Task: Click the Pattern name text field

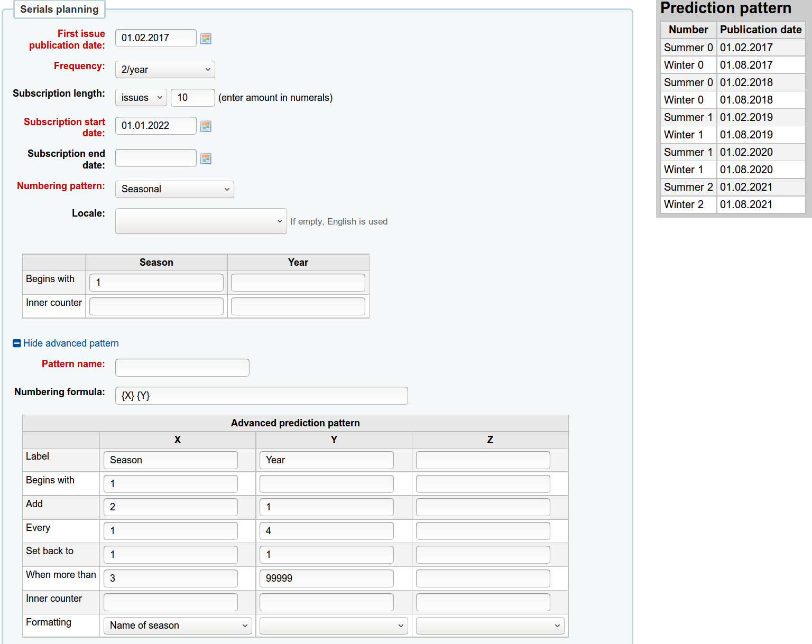Action: (x=182, y=368)
